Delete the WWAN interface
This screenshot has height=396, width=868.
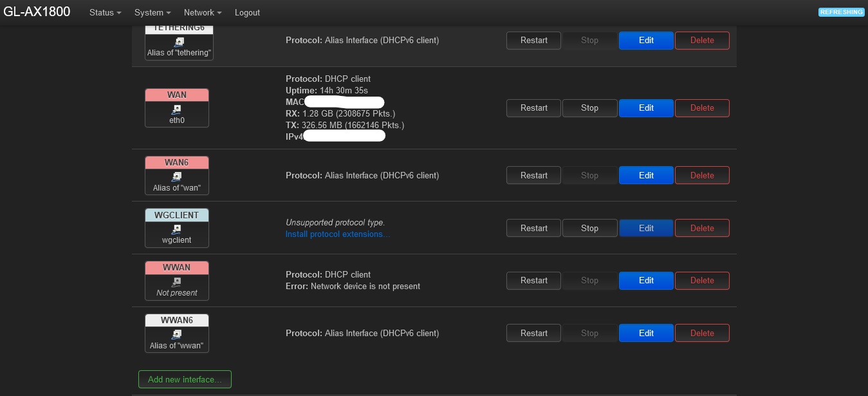[x=702, y=280]
